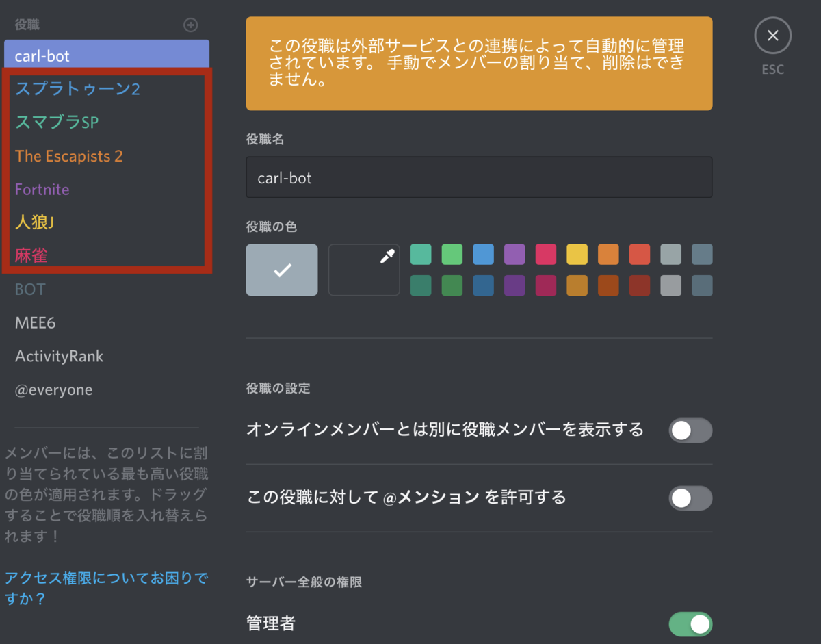Screen dimensions: 821x644
Task: Pick the blue color swatch in top row
Action: 483,255
